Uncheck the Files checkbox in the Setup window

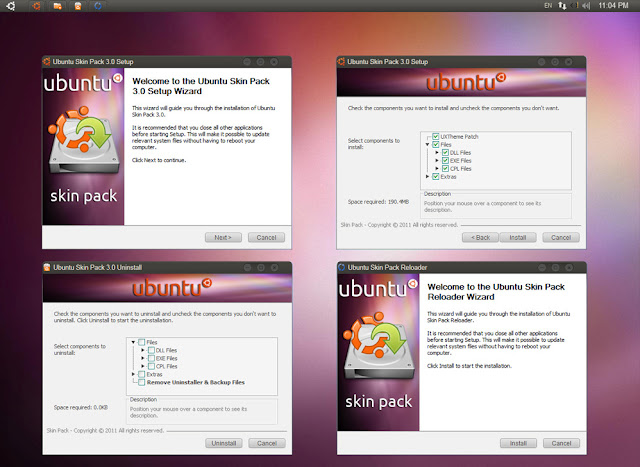(x=436, y=145)
